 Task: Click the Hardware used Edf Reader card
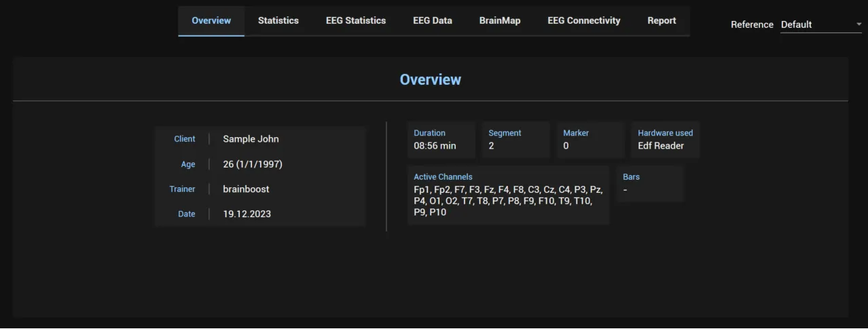[665, 140]
